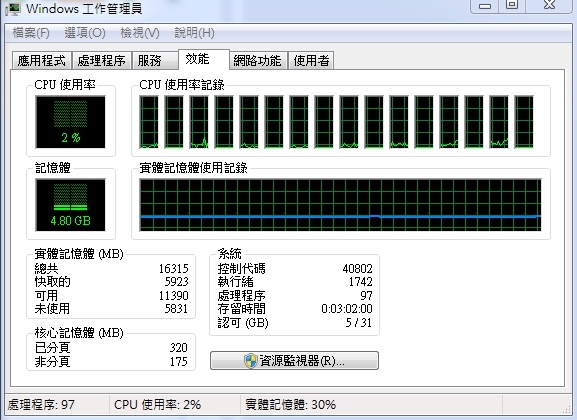Image resolution: width=577 pixels, height=420 pixels.
Task: Minimize the Task Manager window
Action: [x=485, y=6]
